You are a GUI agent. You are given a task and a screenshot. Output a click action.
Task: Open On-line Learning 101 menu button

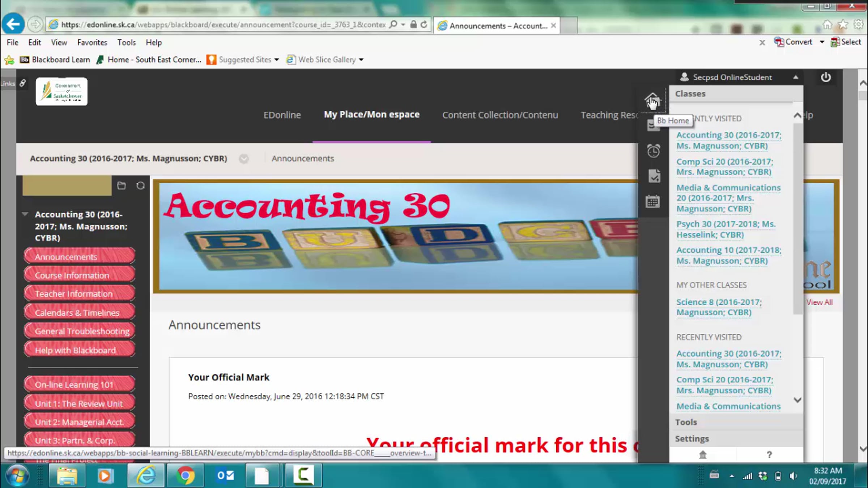click(x=80, y=384)
